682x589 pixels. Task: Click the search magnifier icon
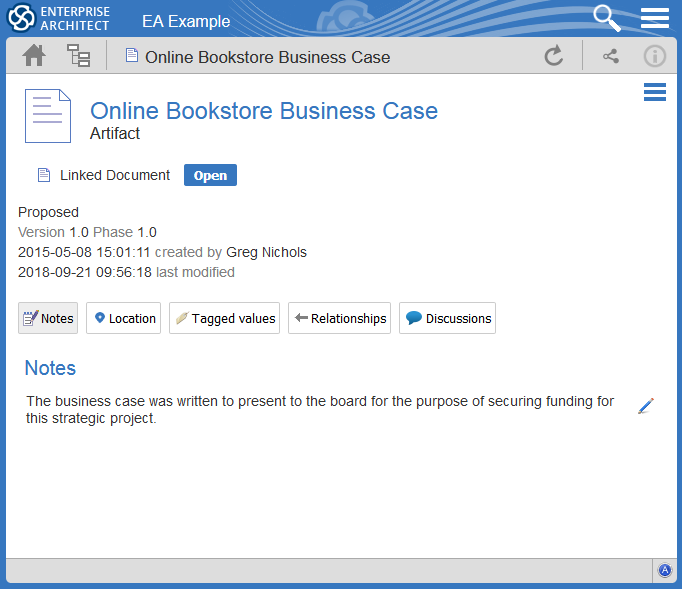[x=606, y=17]
